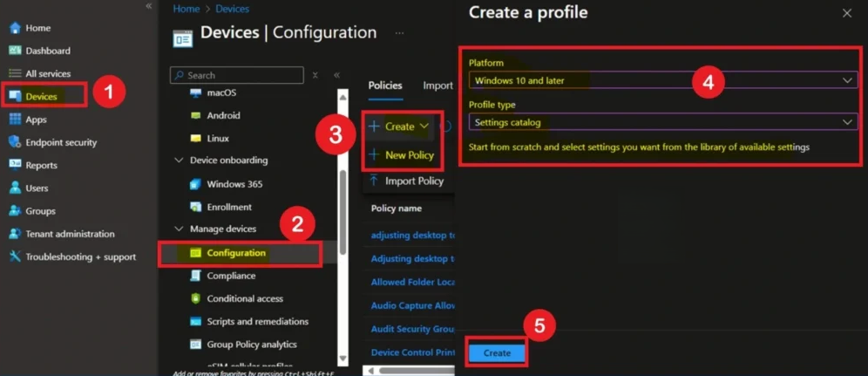Viewport: 868px width, 376px height.
Task: Click the device menu vertical scrollbar thumb
Action: point(342,212)
